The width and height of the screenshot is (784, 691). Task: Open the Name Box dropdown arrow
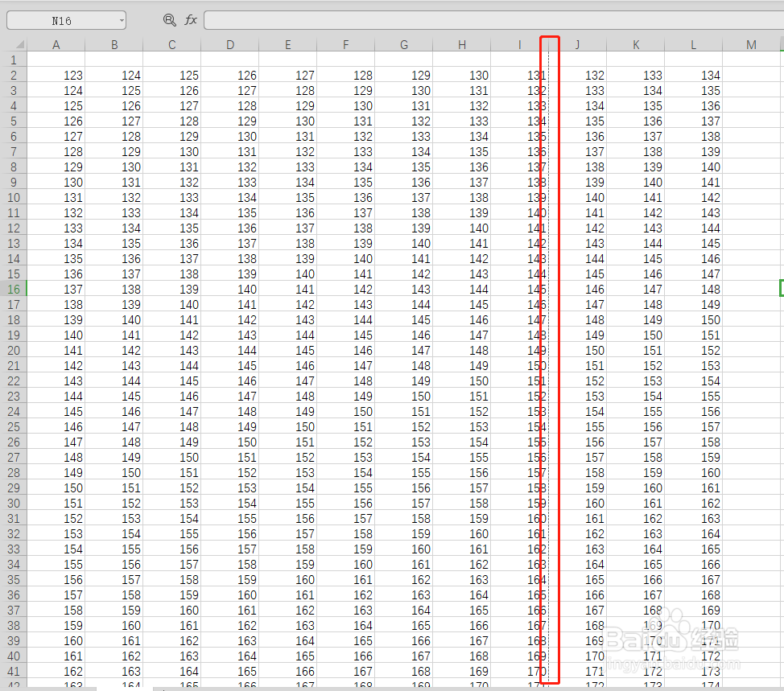pos(122,20)
